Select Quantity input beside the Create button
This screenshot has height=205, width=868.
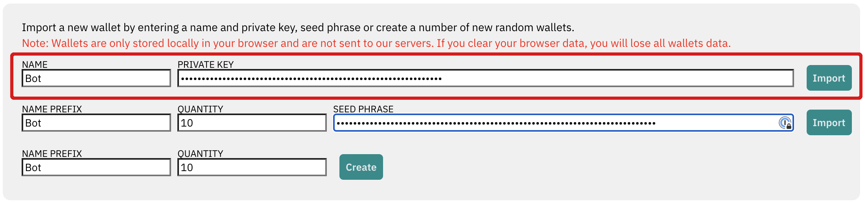pyautogui.click(x=252, y=168)
